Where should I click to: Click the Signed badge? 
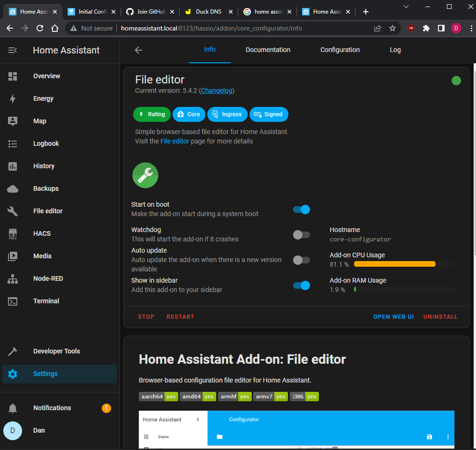click(269, 114)
